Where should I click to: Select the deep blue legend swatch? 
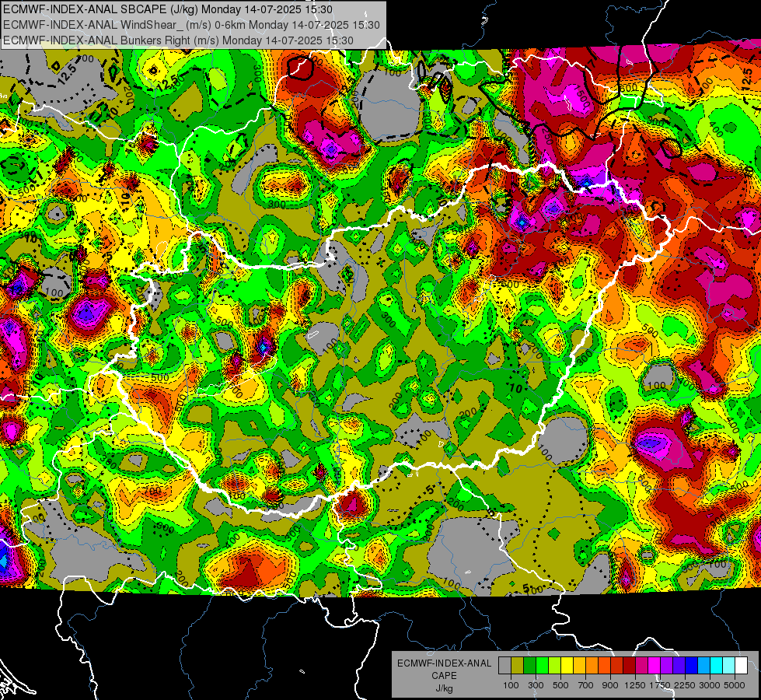(x=692, y=666)
